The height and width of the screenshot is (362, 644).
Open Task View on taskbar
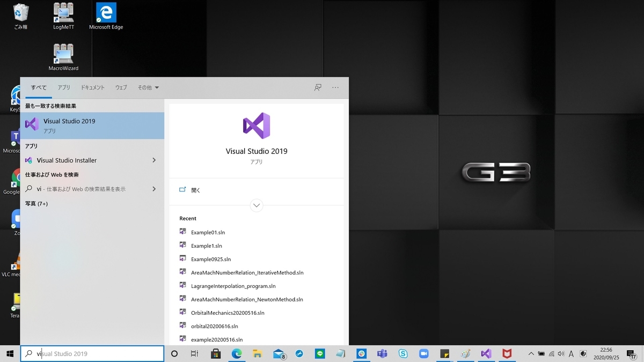195,353
